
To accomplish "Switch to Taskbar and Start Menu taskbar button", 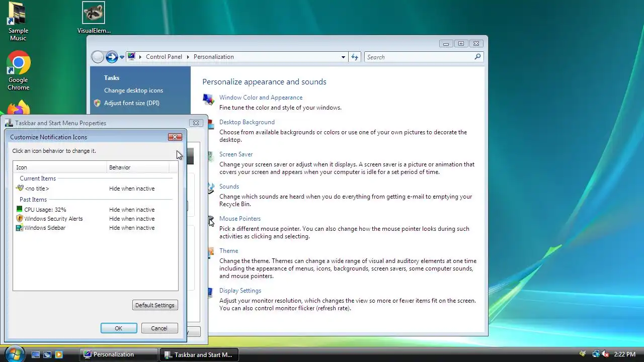I will click(198, 354).
